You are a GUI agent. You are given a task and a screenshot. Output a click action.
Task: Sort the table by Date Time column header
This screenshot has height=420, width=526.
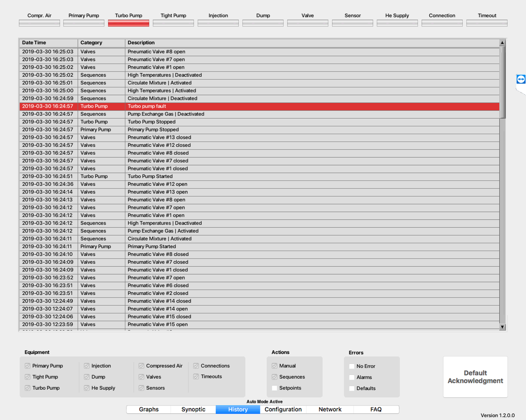click(x=48, y=42)
